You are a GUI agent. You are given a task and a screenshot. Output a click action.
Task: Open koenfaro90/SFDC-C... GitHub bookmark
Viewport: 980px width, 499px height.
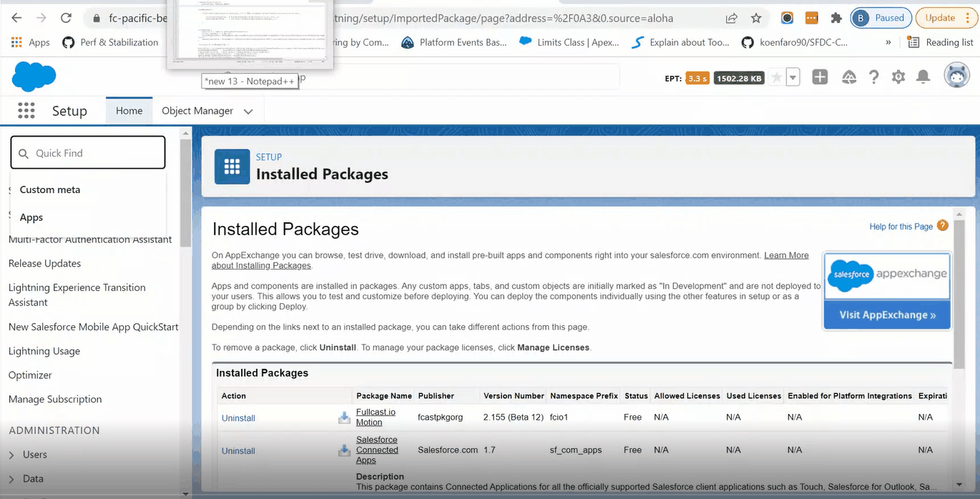[x=794, y=42]
